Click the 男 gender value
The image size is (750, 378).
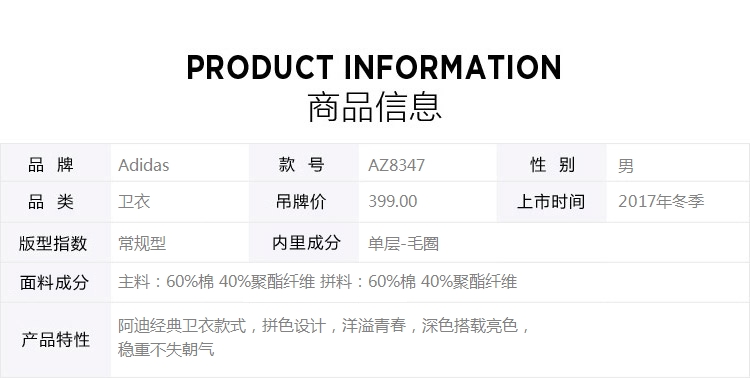pyautogui.click(x=626, y=166)
